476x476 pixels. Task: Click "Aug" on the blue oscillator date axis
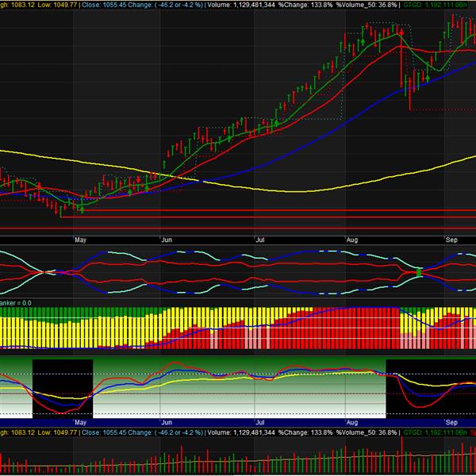coord(351,422)
